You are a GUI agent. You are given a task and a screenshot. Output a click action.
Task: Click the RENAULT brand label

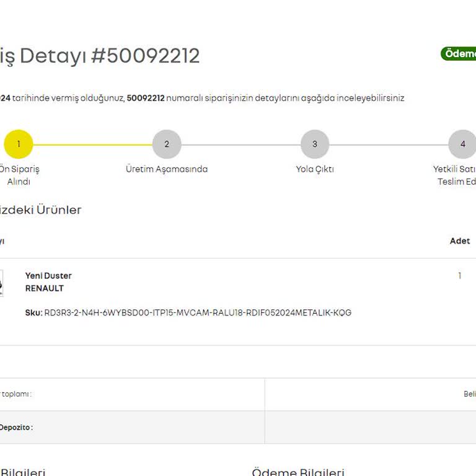(44, 288)
